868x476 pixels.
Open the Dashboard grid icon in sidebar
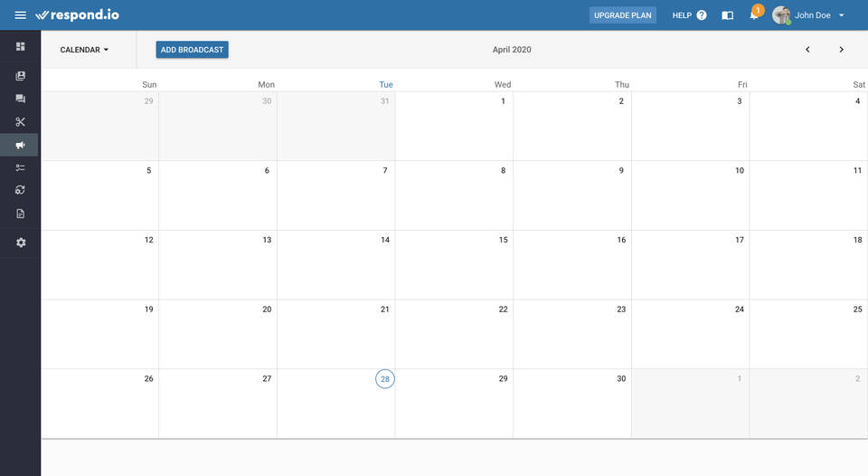pos(20,46)
